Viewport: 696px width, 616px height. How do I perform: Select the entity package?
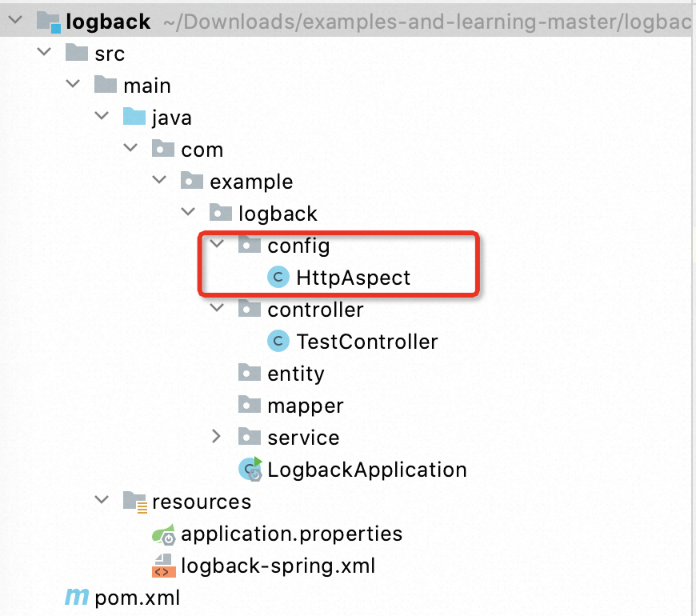tap(295, 374)
